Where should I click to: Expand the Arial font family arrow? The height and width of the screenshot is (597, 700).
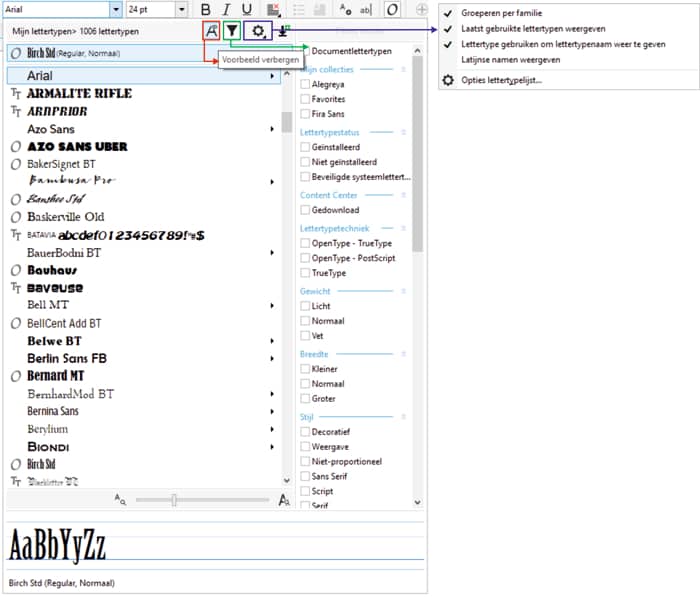point(272,75)
